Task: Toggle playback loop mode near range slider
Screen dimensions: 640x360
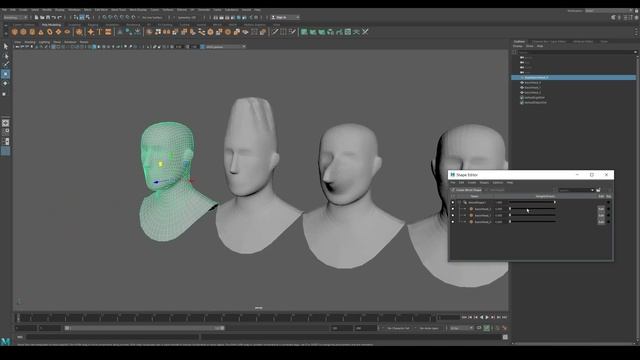Action: pos(479,328)
